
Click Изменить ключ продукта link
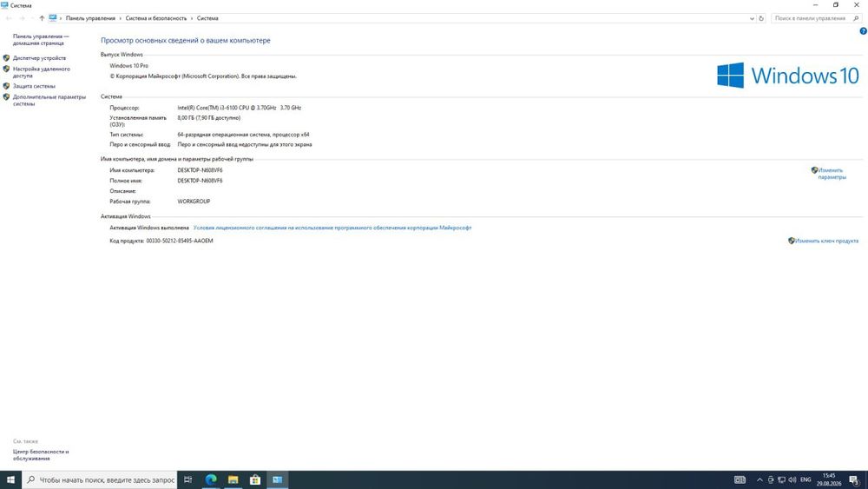[x=826, y=241]
